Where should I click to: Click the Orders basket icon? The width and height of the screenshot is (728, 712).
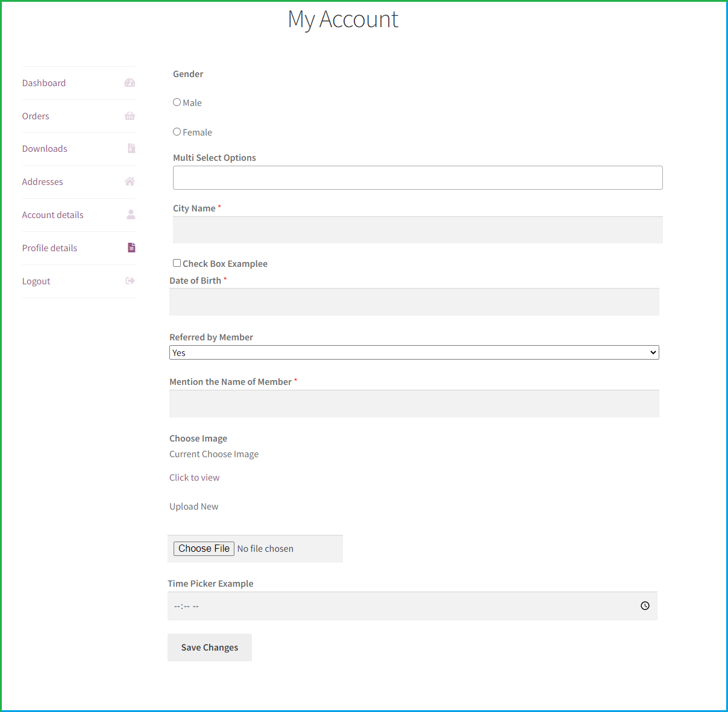pos(130,116)
